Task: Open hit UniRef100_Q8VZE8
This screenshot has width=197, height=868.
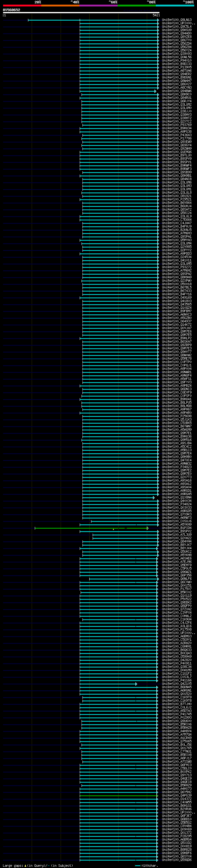Action: 177,37
